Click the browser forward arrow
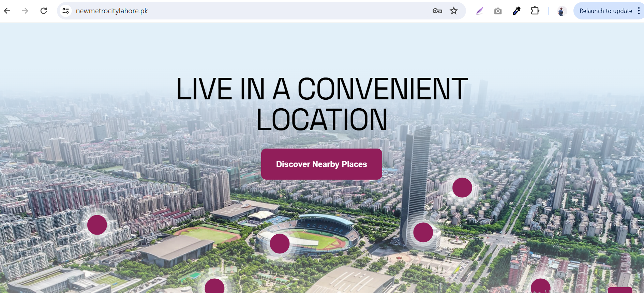This screenshot has height=293, width=644. [25, 11]
